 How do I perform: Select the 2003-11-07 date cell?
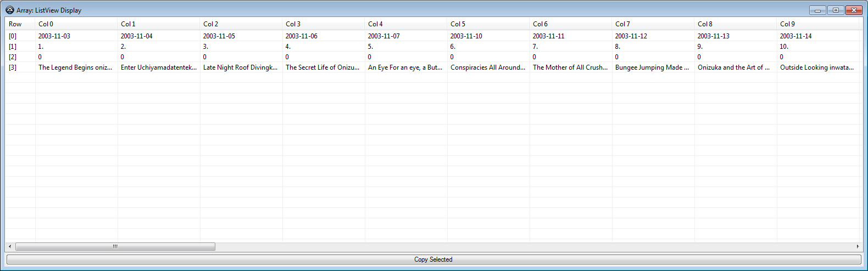tap(384, 36)
